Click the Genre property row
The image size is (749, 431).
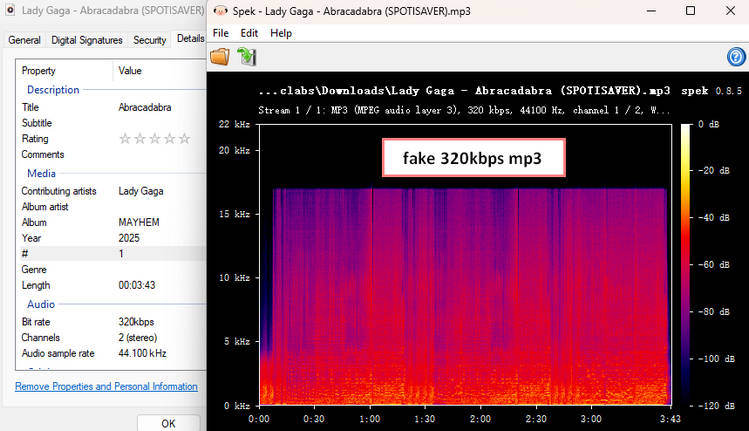pos(111,269)
